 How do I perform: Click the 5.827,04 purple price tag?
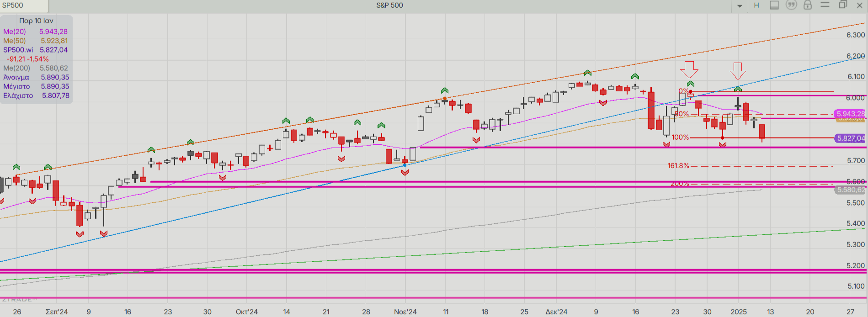point(850,138)
